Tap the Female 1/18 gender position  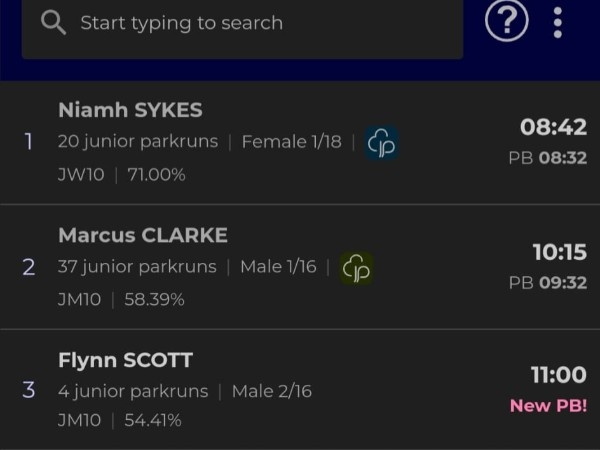[x=291, y=142]
